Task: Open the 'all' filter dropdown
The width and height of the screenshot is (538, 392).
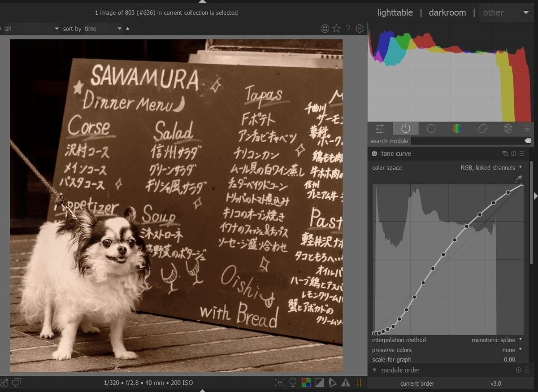Action: coord(31,29)
